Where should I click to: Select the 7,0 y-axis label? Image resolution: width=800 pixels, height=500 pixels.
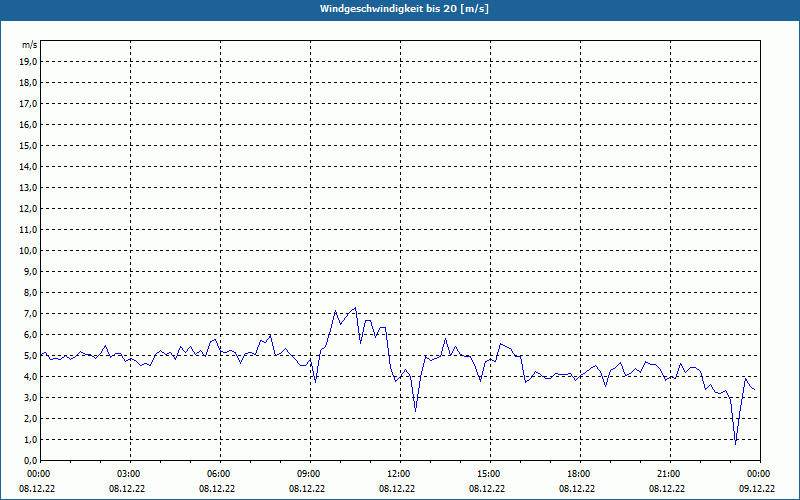[30, 313]
